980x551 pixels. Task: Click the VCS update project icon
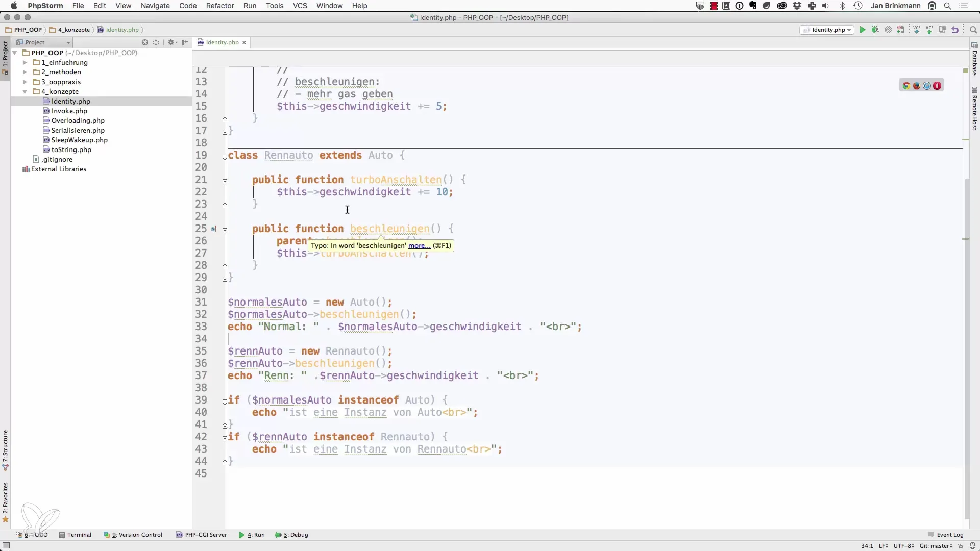917,30
